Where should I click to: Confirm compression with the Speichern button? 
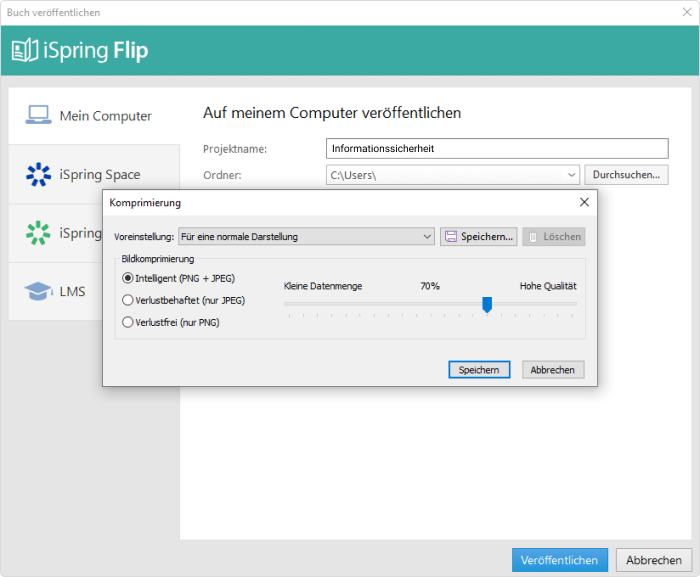click(479, 370)
